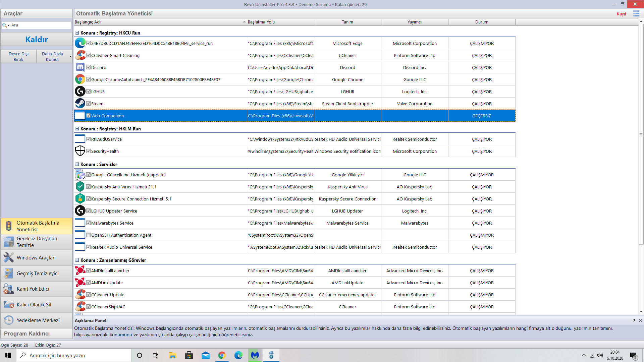
Task: Click the AMDInstallLauncher icon
Action: [x=80, y=270]
